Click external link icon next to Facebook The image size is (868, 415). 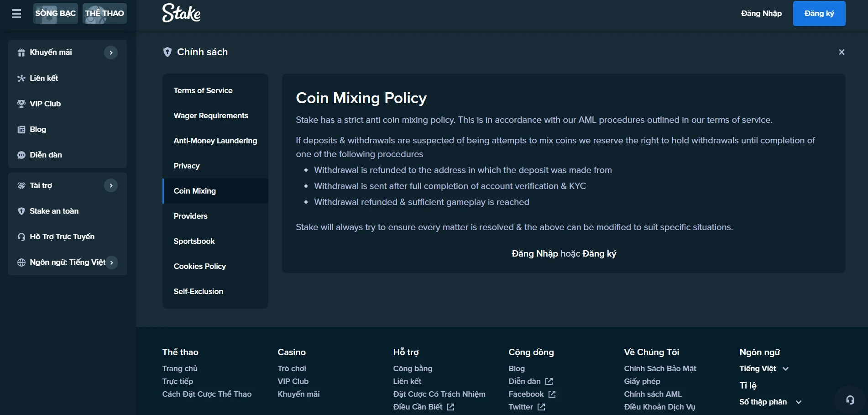click(552, 394)
